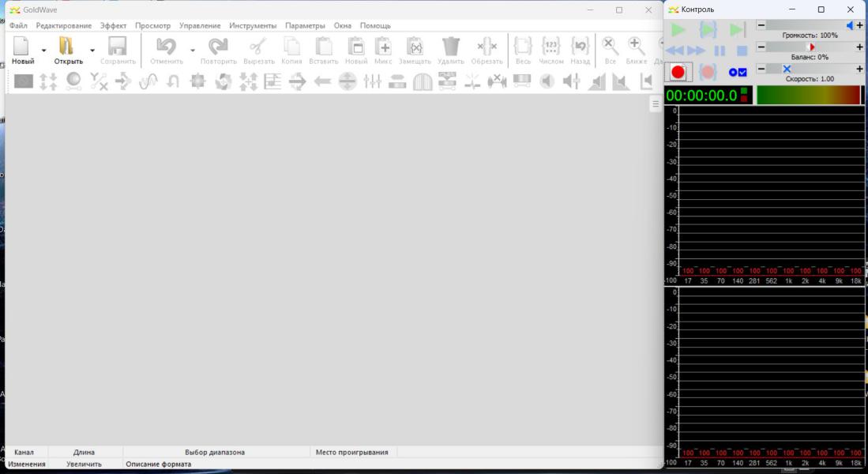Screen dimensions: 868x474
Task: Open the Инструменты menu
Action: 253,25
